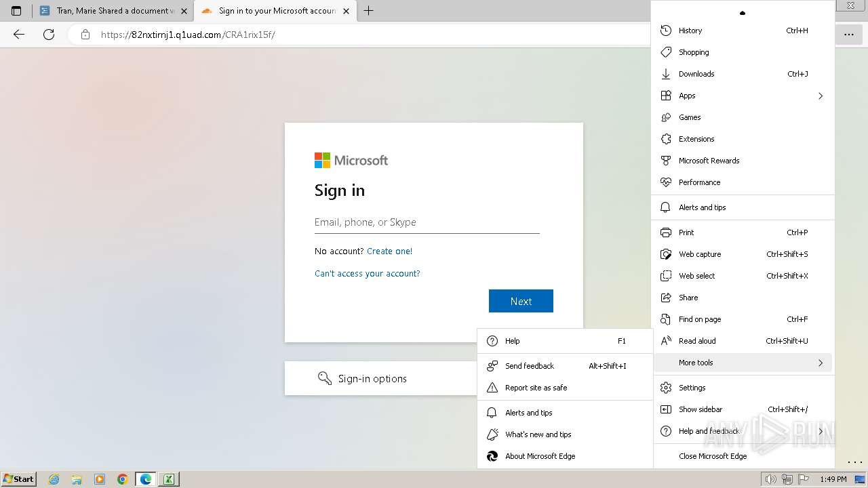Image resolution: width=868 pixels, height=488 pixels.
Task: Click the tab actions menu icon
Action: coord(16,11)
